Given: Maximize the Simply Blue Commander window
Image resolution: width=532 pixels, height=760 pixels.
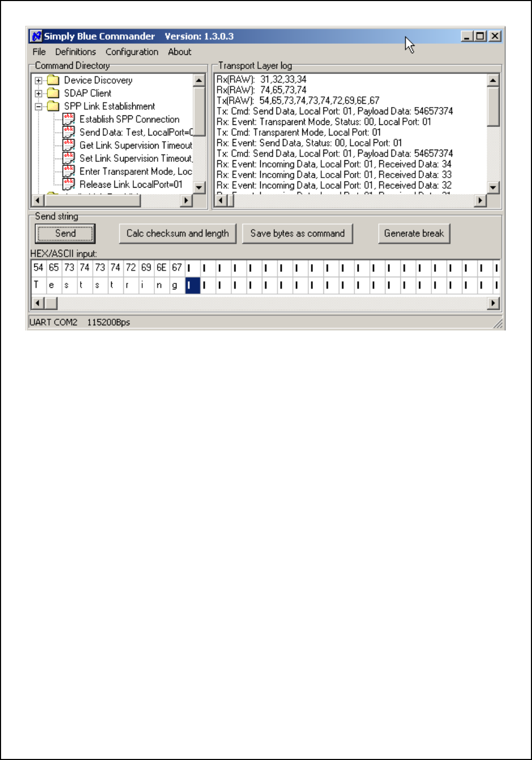Looking at the screenshot, I should coord(480,36).
